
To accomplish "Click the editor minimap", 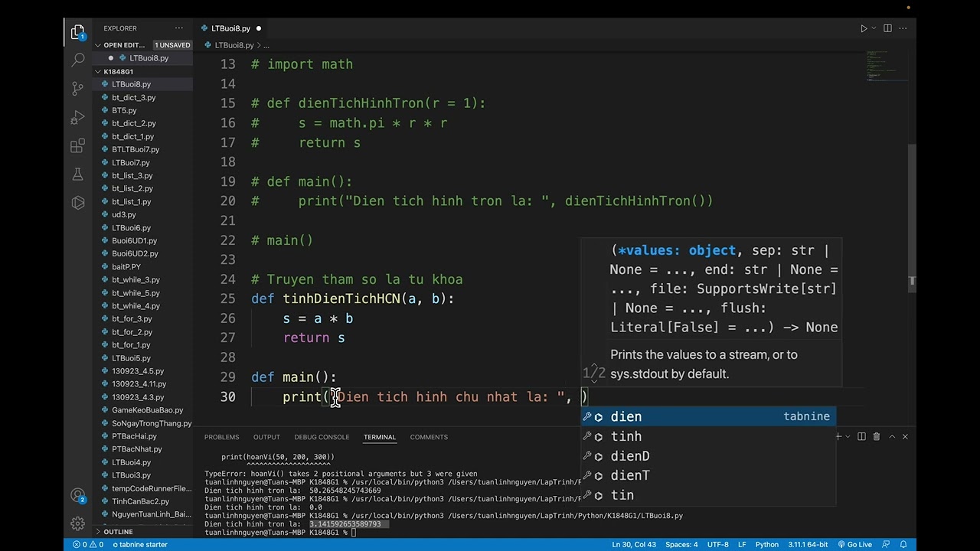I will 886,65.
